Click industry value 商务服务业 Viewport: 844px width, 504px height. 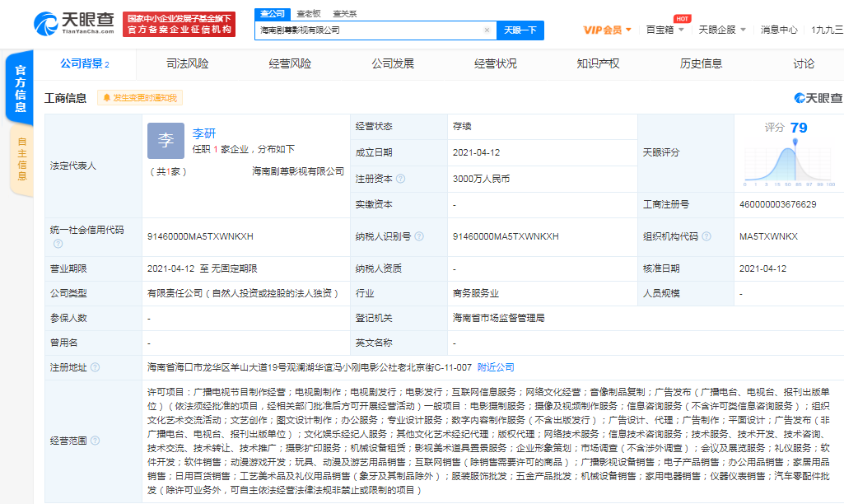[476, 293]
